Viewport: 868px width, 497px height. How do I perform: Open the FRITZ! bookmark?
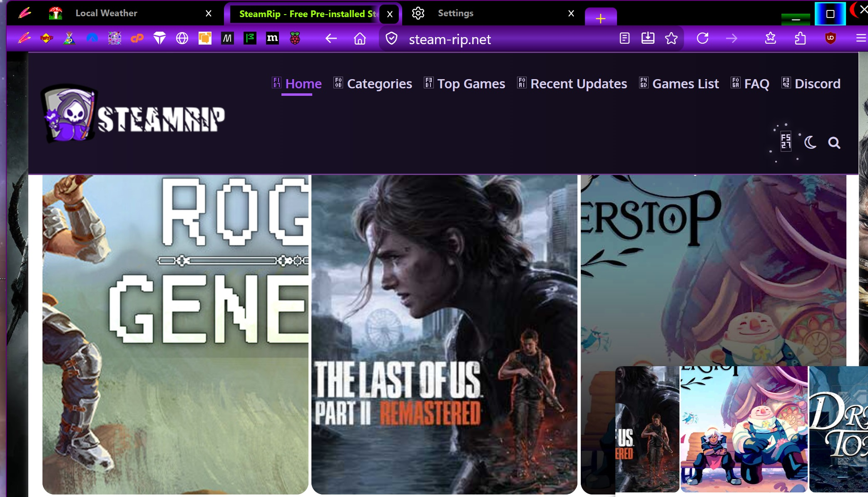tap(47, 38)
